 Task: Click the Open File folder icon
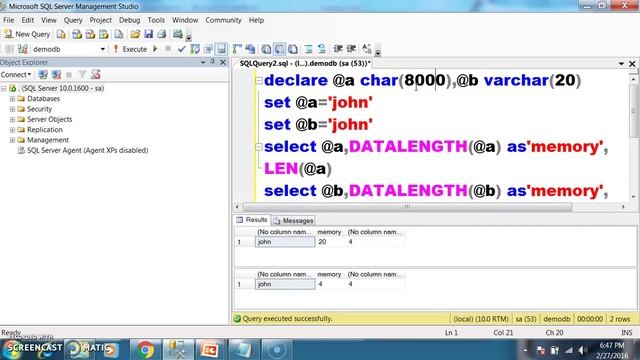pos(135,34)
